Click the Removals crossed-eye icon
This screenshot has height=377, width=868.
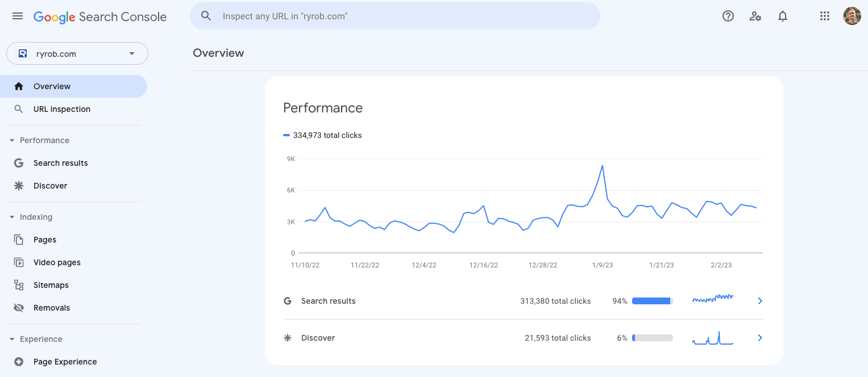(19, 308)
